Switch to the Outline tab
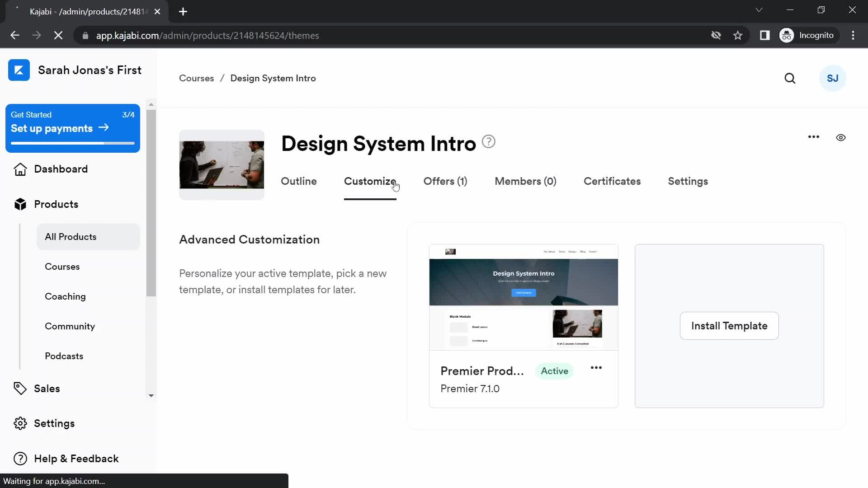The image size is (868, 488). pos(299,181)
